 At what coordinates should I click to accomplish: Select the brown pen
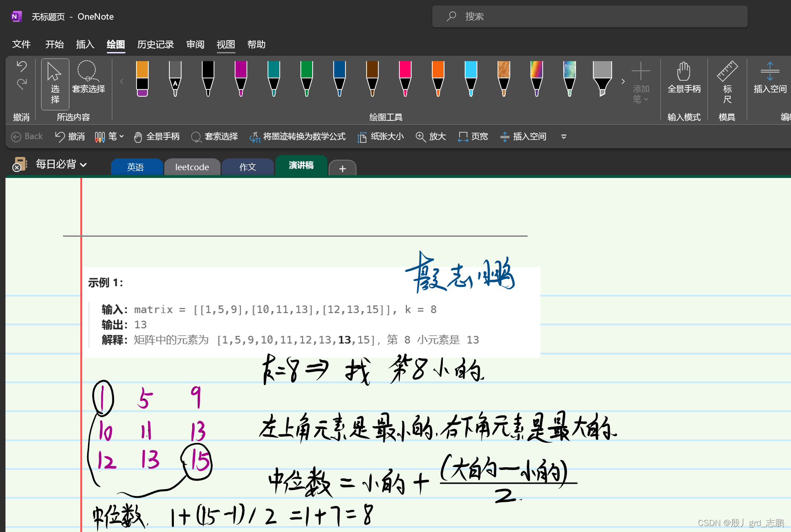pyautogui.click(x=372, y=79)
